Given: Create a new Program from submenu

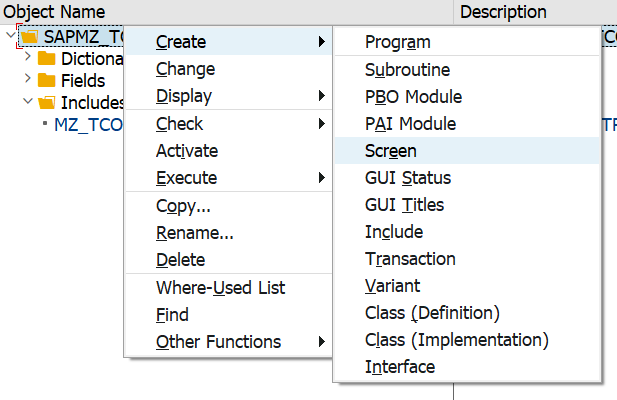Looking at the screenshot, I should coord(467,42).
